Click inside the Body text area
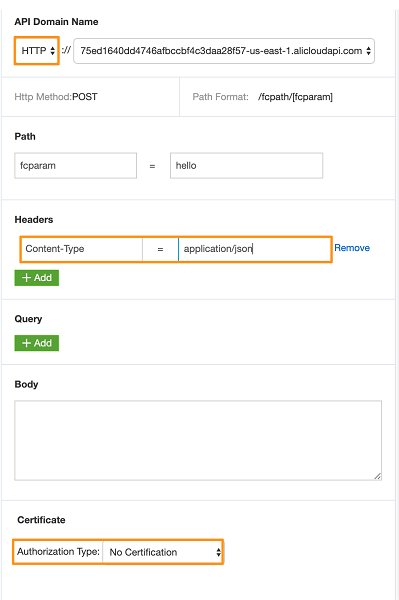Image resolution: width=399 pixels, height=600 pixels. 198,440
